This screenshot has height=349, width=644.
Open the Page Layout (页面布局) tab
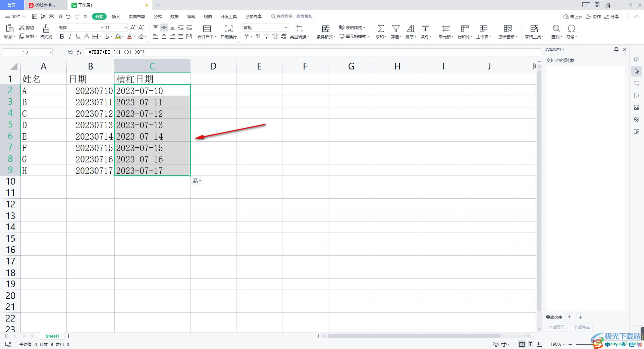tap(137, 16)
